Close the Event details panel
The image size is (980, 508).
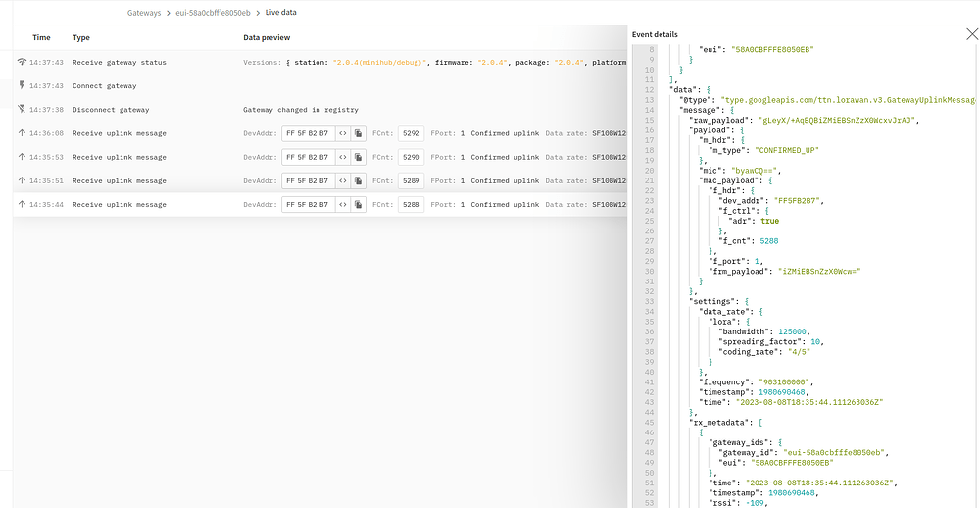point(971,34)
